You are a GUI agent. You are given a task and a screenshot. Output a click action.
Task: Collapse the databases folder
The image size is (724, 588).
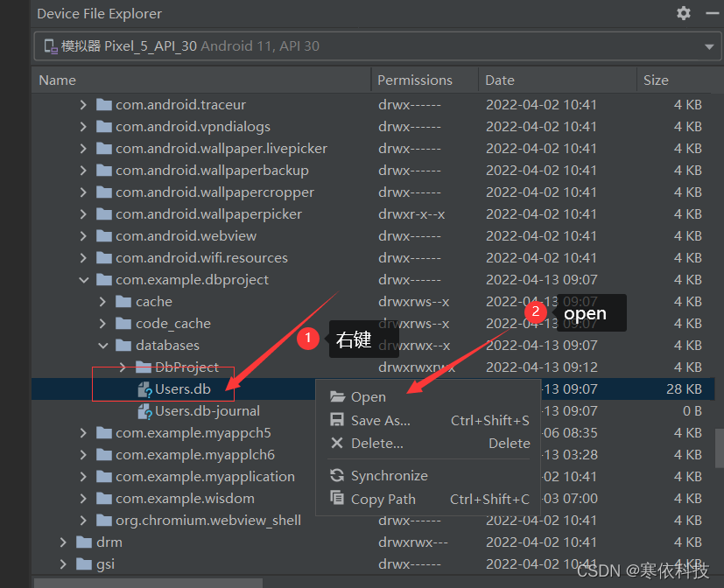(x=103, y=346)
